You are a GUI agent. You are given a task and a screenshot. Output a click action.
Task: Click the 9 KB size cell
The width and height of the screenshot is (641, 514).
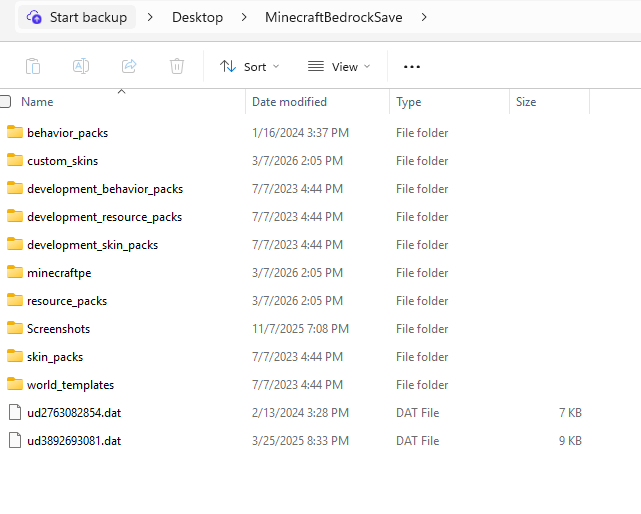(570, 441)
